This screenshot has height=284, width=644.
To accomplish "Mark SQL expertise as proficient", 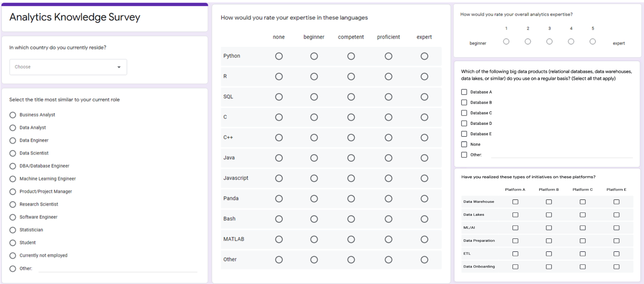I will pyautogui.click(x=388, y=97).
